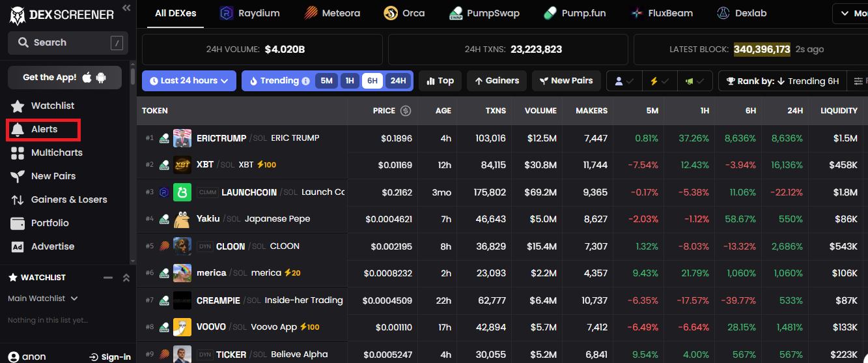Click the Raydium logo icon

pyautogui.click(x=227, y=13)
